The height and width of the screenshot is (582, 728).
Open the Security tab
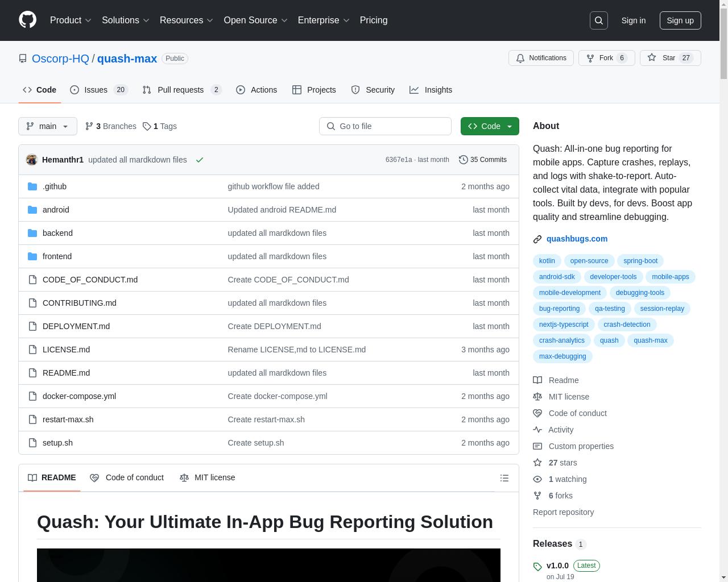[373, 90]
